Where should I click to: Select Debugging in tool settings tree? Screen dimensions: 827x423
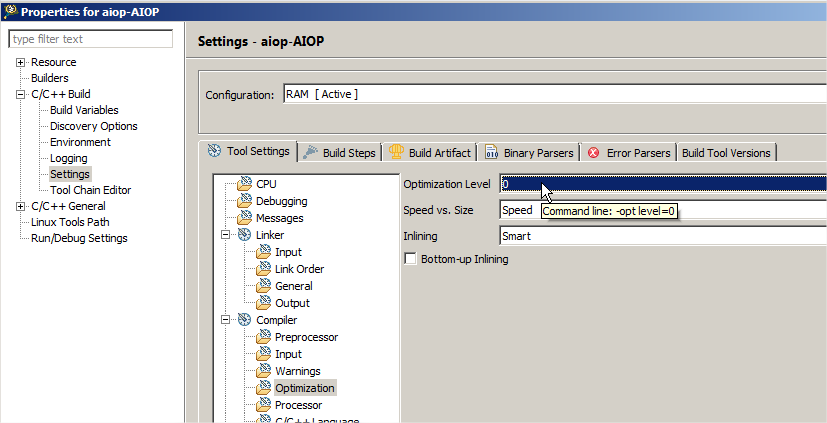pyautogui.click(x=282, y=201)
